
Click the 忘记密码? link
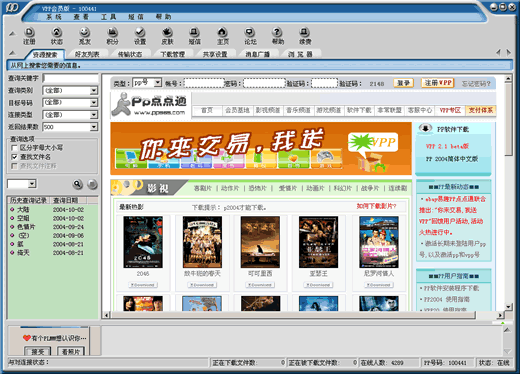pos(476,84)
